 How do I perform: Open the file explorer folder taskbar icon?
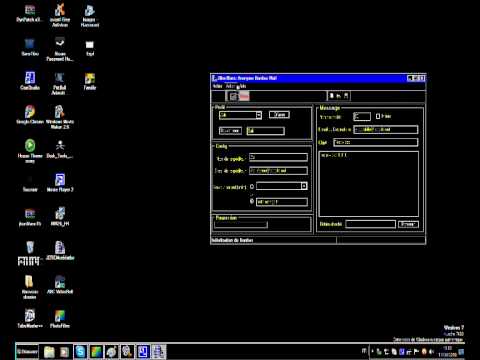(49, 352)
